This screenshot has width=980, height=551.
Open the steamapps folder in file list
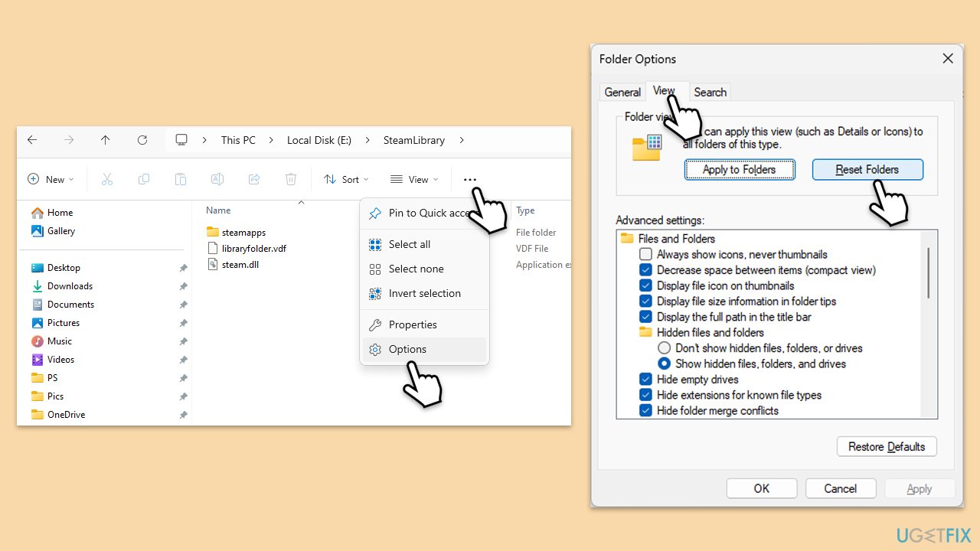pyautogui.click(x=243, y=232)
